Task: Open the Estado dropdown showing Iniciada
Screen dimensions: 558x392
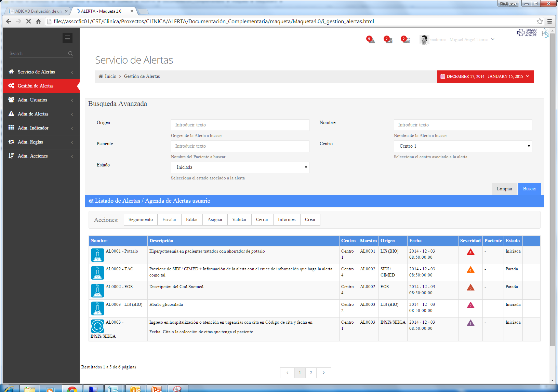Action: pos(240,167)
